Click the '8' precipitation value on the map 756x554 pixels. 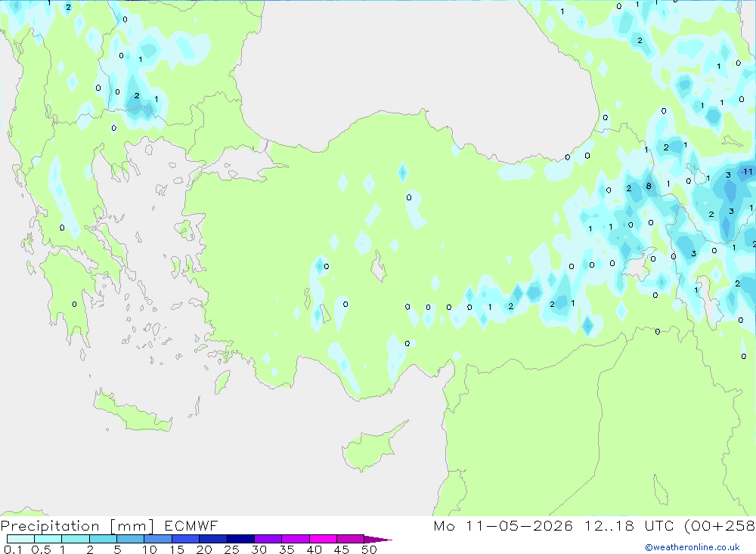pos(649,186)
